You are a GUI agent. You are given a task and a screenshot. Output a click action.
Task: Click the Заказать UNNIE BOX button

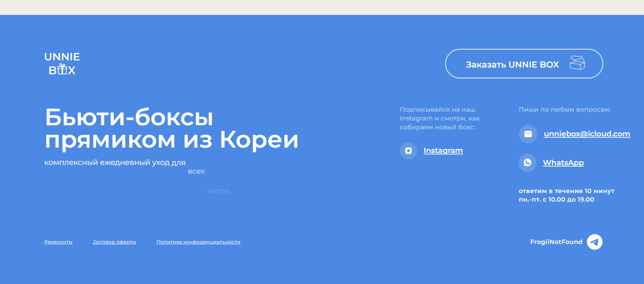[x=524, y=64]
